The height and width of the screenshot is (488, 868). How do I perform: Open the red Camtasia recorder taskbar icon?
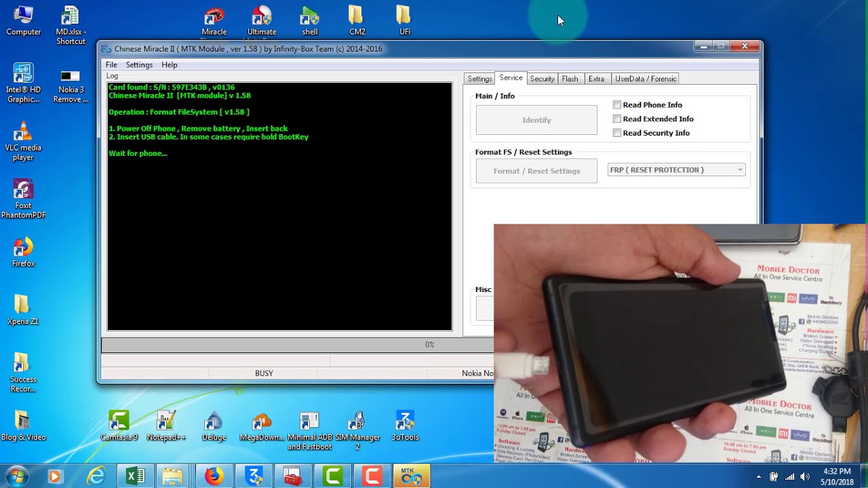372,476
